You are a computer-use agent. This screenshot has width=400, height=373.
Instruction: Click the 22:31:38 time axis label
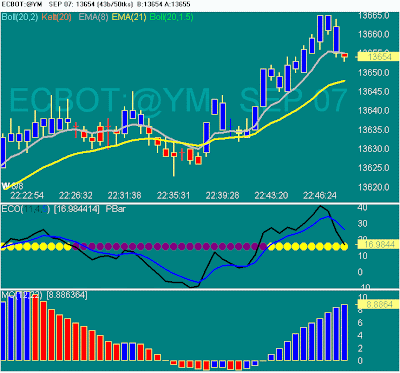point(124,195)
